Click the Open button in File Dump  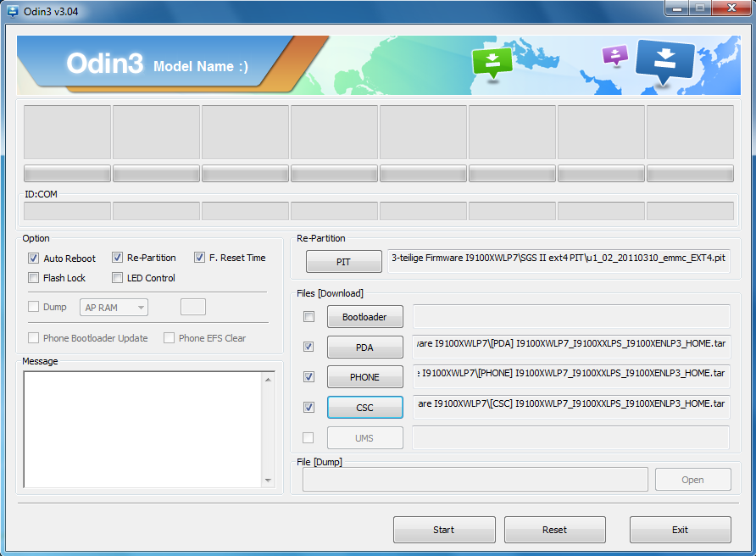point(692,480)
